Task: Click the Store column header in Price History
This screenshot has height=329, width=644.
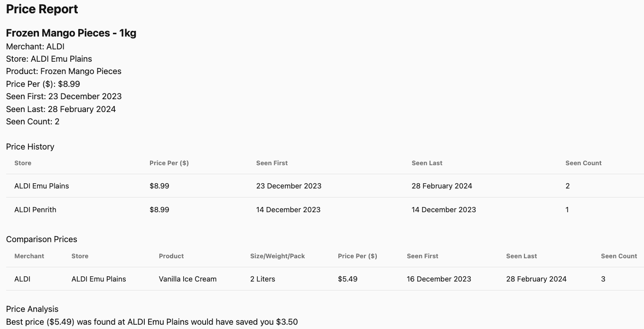Action: [23, 163]
